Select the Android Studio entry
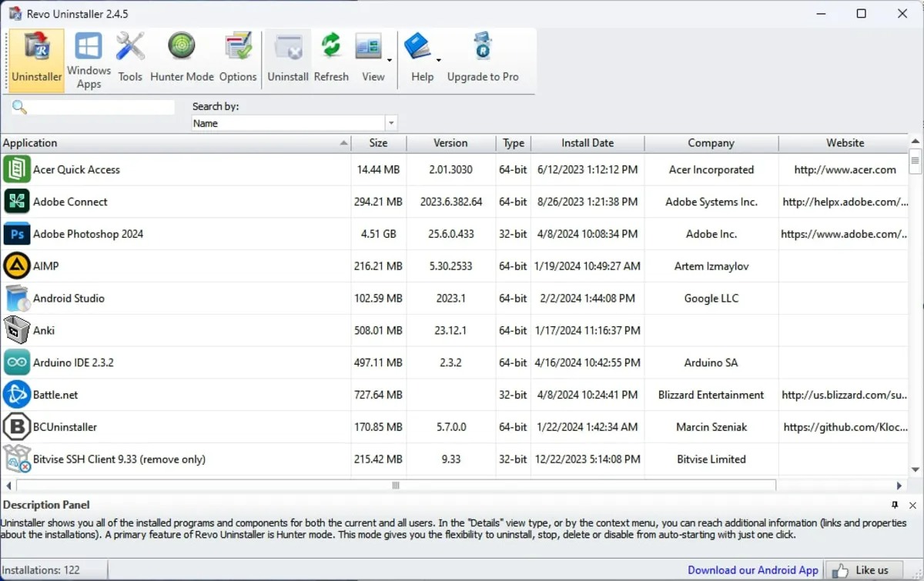This screenshot has height=581, width=924. (x=69, y=299)
